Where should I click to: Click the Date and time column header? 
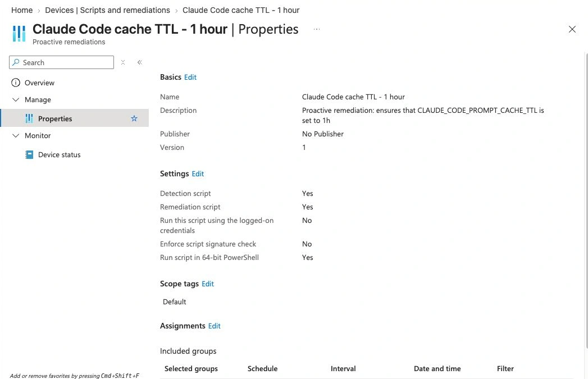coord(437,368)
